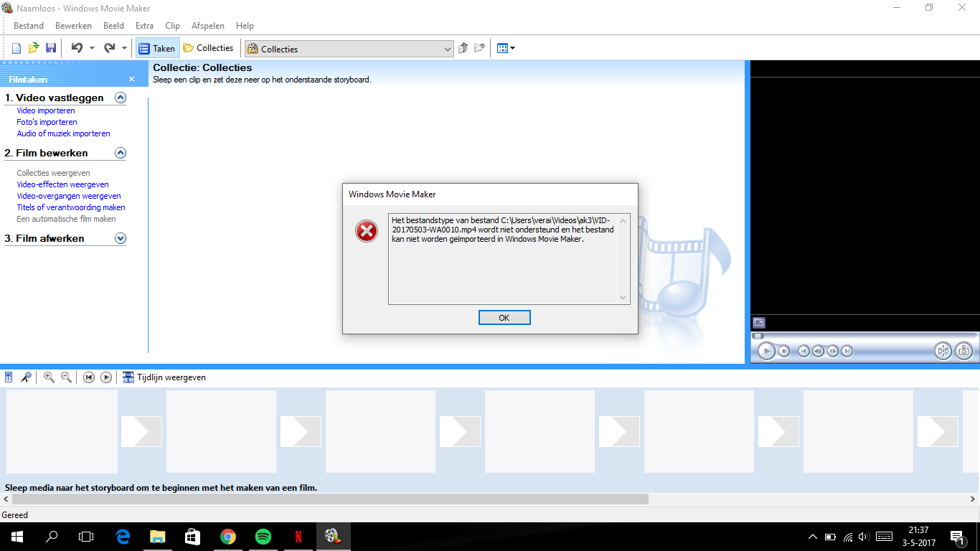Take a picture from the preview
Screen dimensions: 980x551
pos(963,351)
